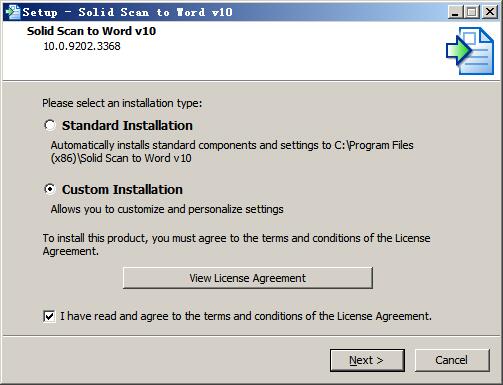Screen dimensions: 503x385
Task: Proceed with the Next button
Action: [x=367, y=360]
